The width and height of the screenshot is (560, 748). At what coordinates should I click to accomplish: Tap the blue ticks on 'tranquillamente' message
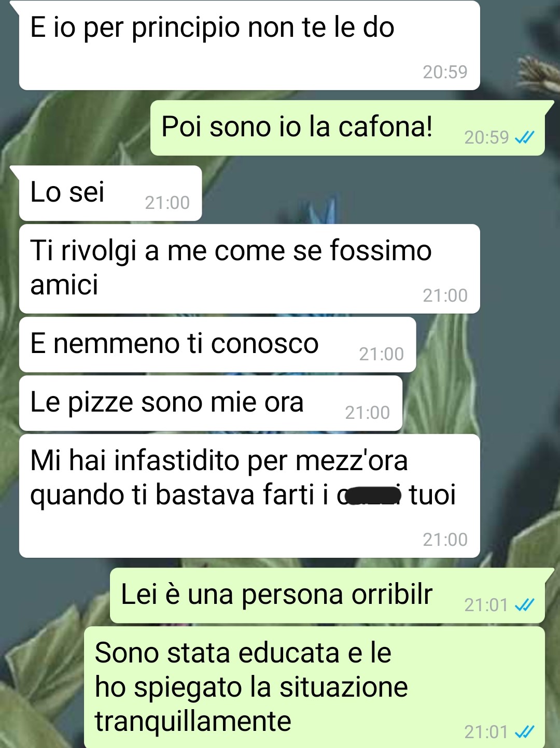[524, 732]
